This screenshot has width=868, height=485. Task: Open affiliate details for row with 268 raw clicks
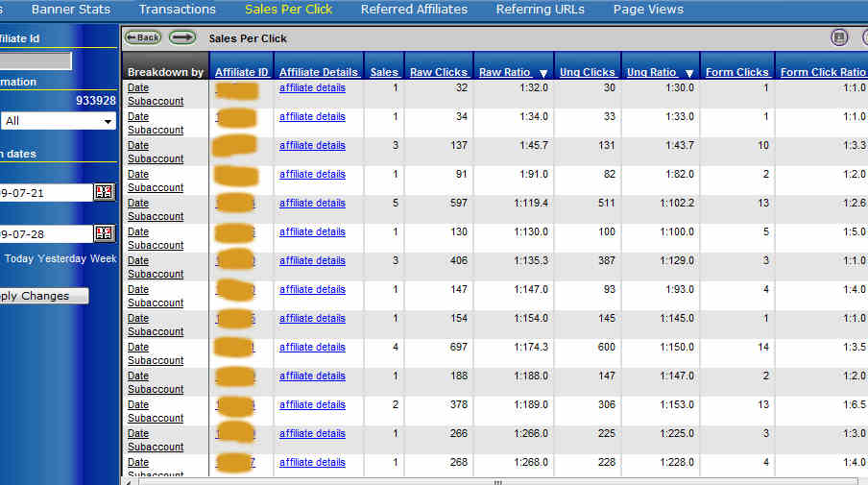312,462
